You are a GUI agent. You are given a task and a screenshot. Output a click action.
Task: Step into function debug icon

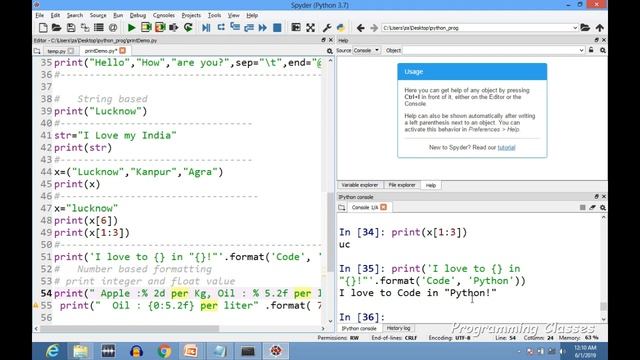pyautogui.click(x=235, y=28)
